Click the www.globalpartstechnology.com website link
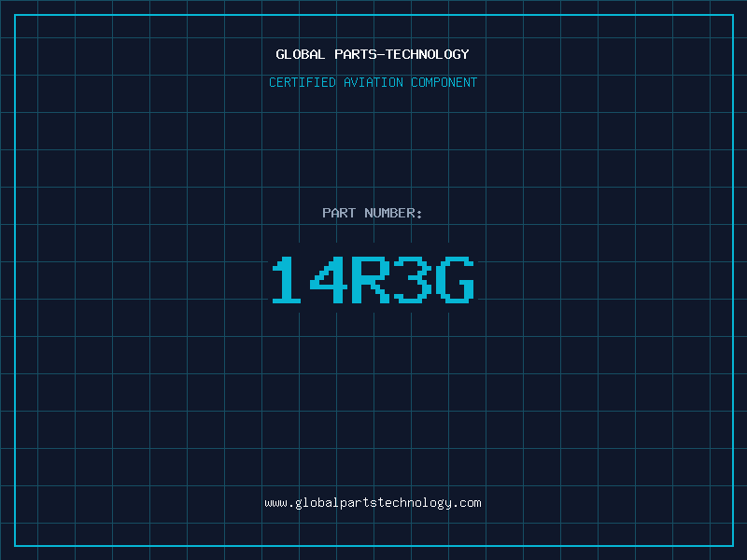 pyautogui.click(x=373, y=503)
